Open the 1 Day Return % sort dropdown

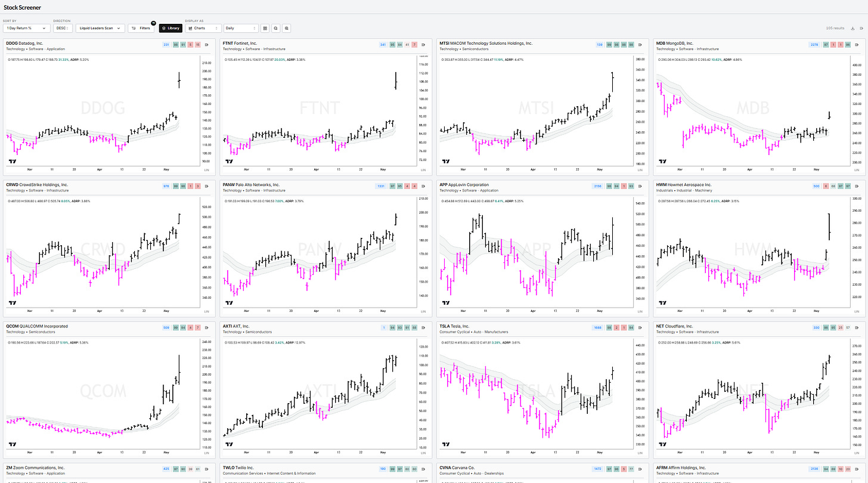(x=27, y=28)
